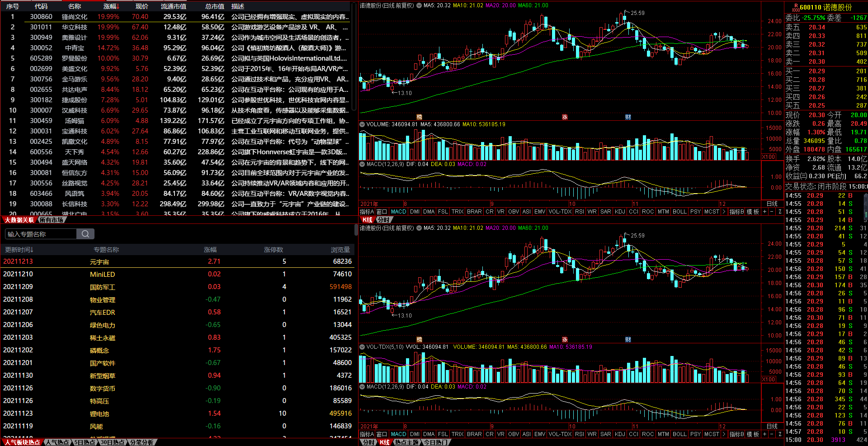
Task: Sort topic list by 更新时间 header
Action: [19, 250]
